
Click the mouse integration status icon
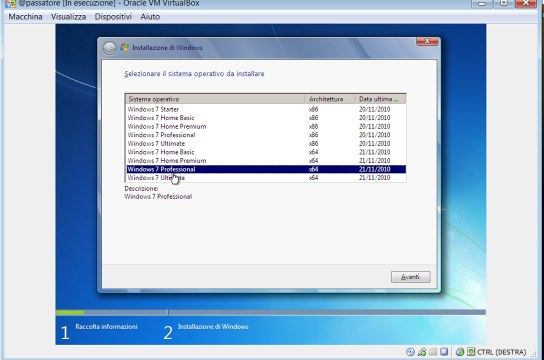tap(460, 352)
